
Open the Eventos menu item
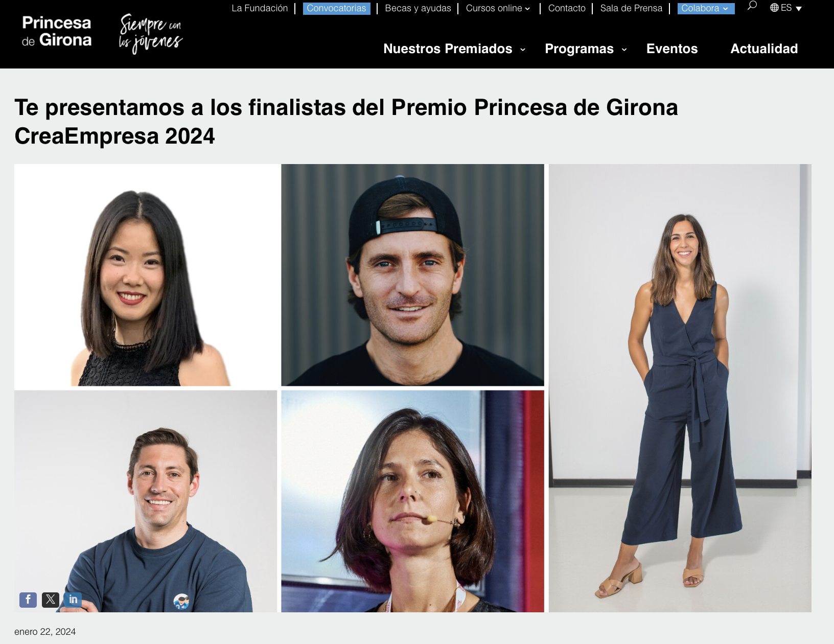[x=671, y=49]
